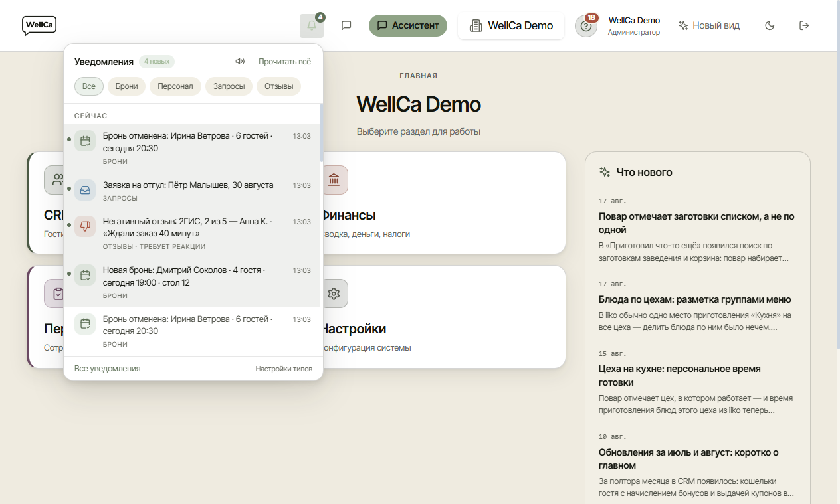Read news Блюда по цехам: разметка группами меню
Viewport: 840px width, 504px height.
[x=697, y=306]
